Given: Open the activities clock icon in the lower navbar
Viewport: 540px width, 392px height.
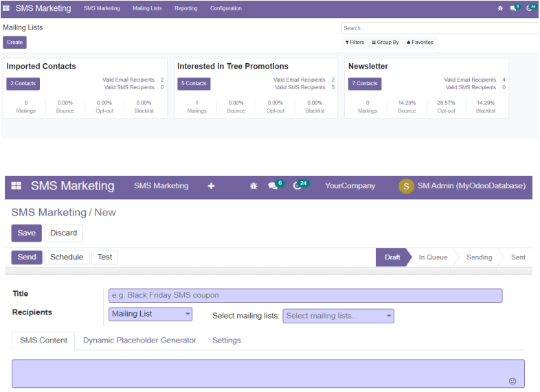Looking at the screenshot, I should (x=297, y=186).
